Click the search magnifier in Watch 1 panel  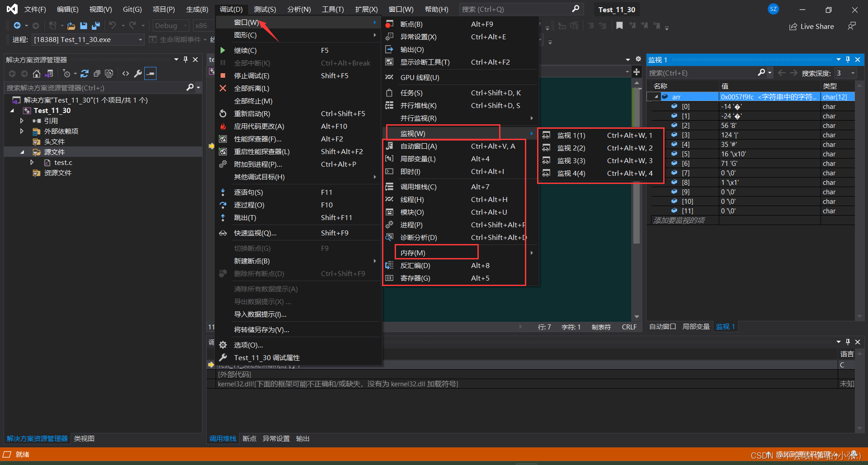click(762, 73)
